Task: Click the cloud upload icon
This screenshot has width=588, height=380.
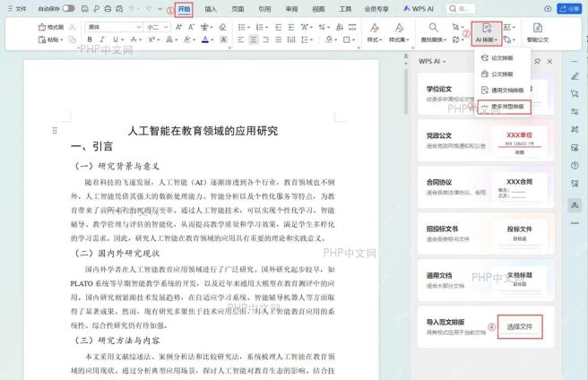Action: coord(548,9)
